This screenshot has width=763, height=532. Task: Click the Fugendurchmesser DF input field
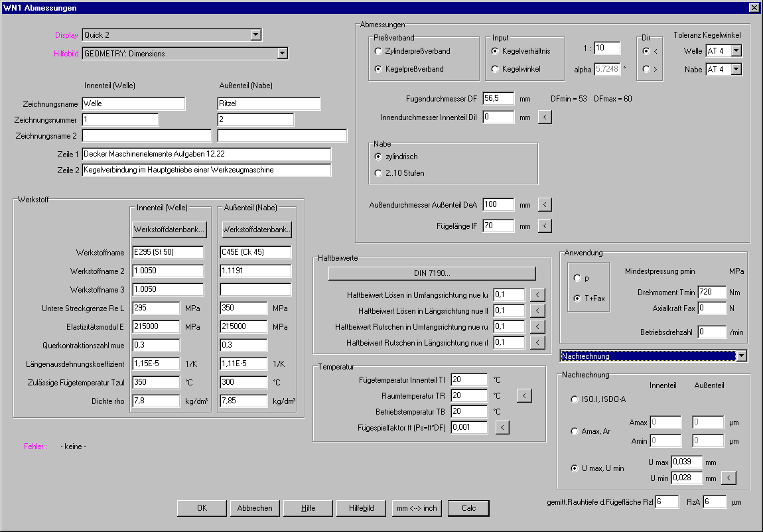pos(498,99)
